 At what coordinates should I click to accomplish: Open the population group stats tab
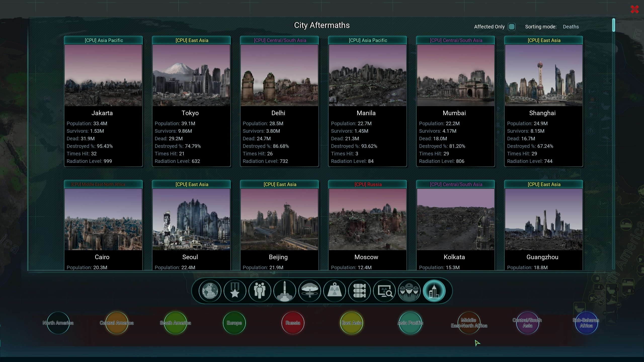coord(260,291)
